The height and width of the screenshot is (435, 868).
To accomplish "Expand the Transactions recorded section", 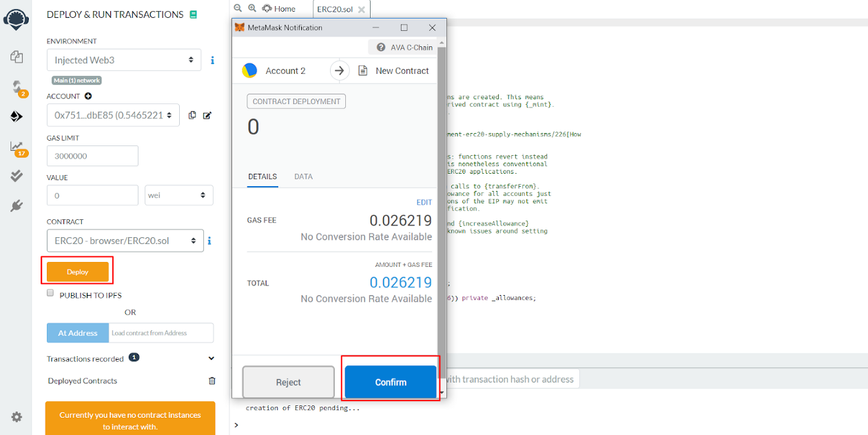I will pyautogui.click(x=211, y=358).
